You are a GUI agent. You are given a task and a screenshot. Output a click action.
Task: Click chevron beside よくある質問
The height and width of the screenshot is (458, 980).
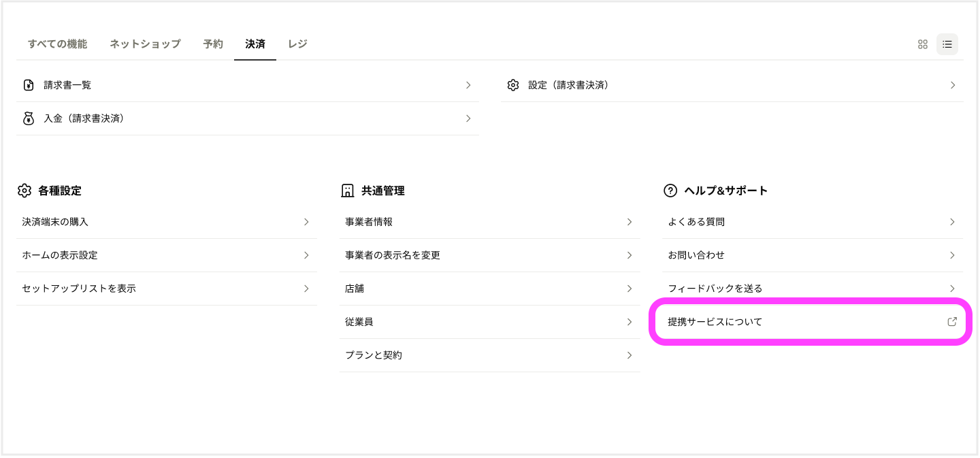pos(952,222)
